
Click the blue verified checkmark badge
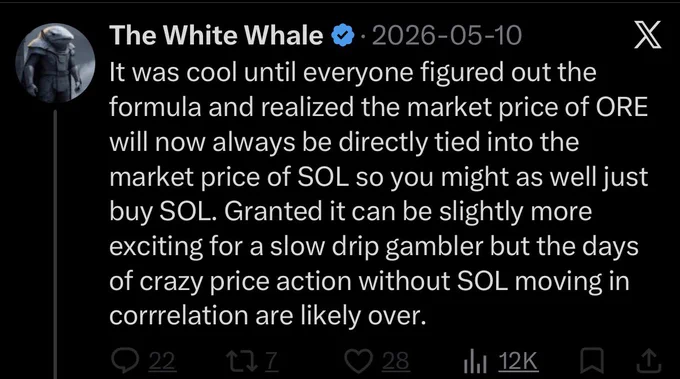point(343,35)
